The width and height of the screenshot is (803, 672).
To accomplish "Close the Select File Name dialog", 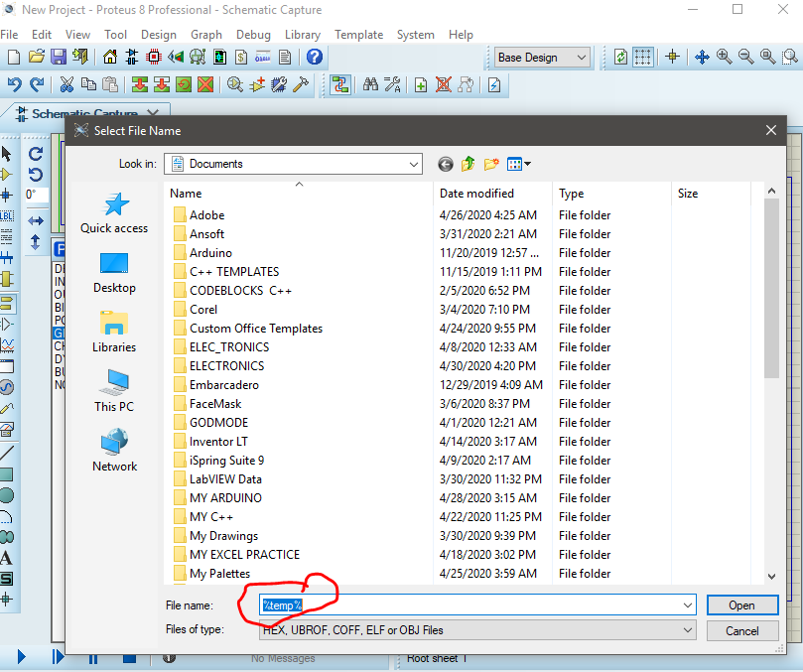I will click(770, 131).
